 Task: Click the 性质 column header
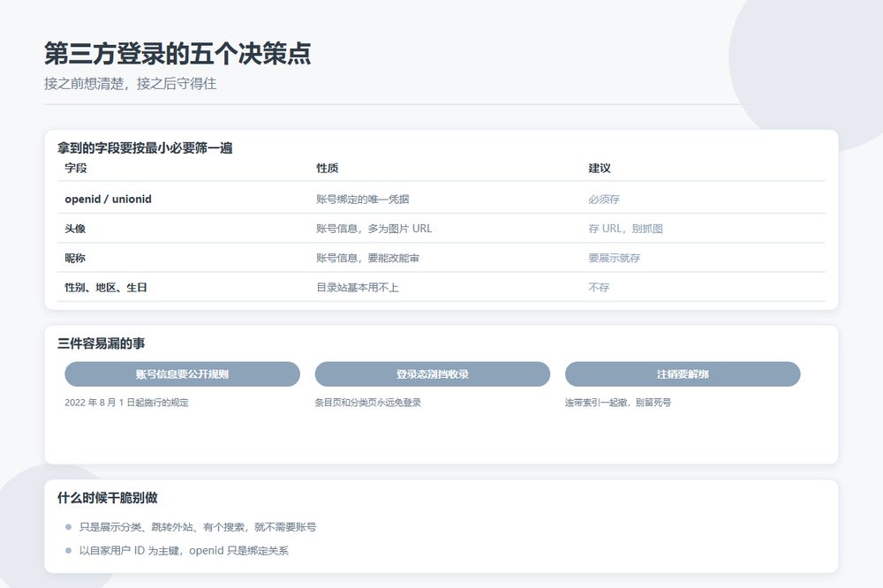tap(328, 168)
